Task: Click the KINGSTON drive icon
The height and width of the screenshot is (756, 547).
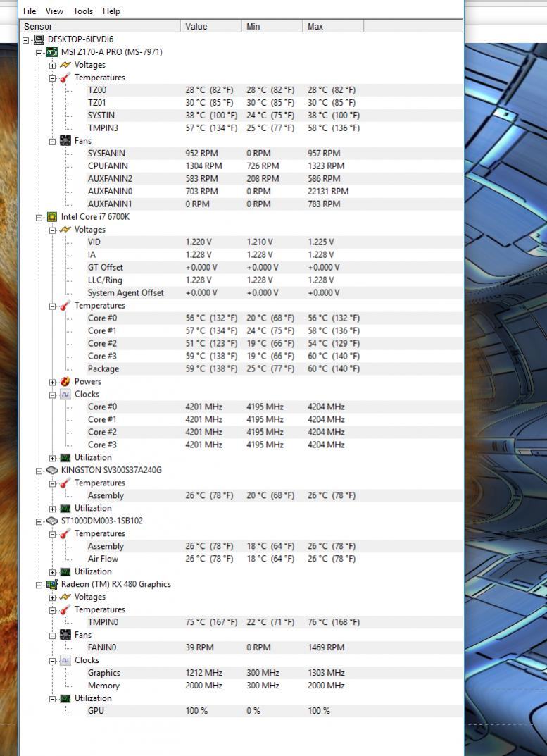Action: pyautogui.click(x=52, y=470)
